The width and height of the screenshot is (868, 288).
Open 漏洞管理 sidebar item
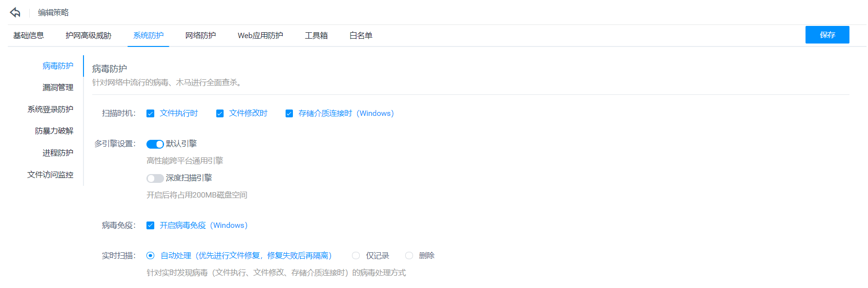pos(58,87)
